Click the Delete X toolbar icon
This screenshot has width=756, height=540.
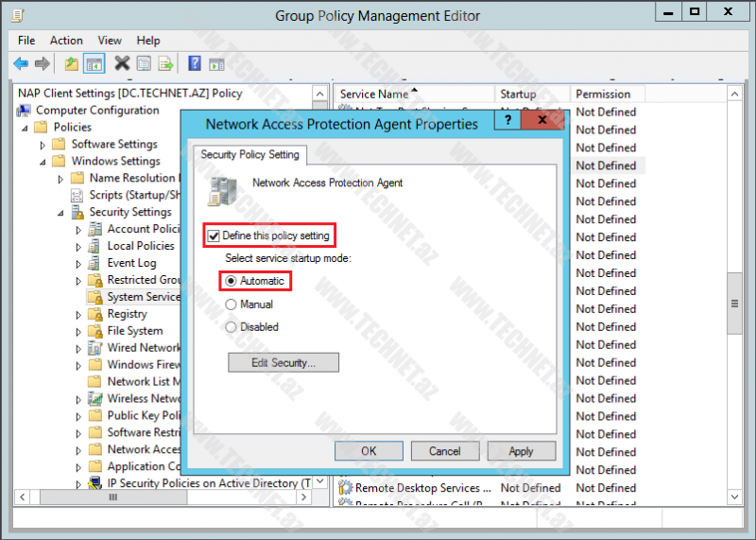pos(122,63)
